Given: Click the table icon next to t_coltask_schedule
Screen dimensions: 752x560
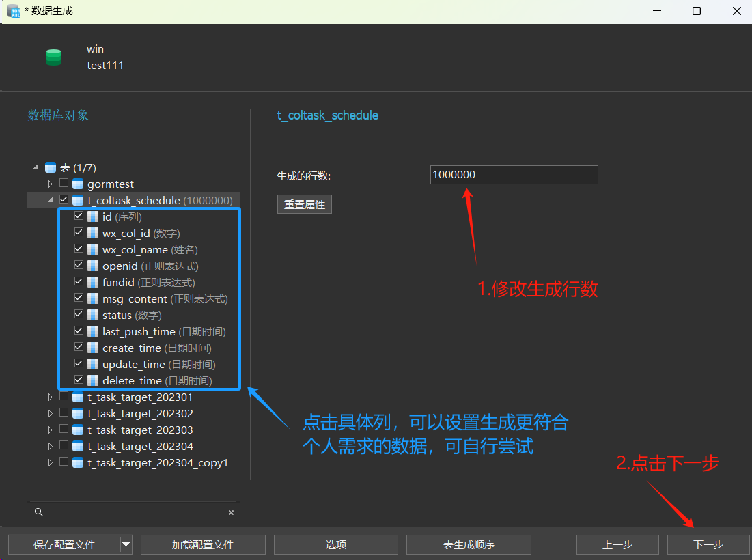Looking at the screenshot, I should [78, 201].
